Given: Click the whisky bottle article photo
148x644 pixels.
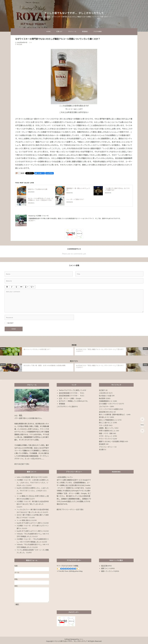Looking at the screenshot, I should click(x=74, y=77).
